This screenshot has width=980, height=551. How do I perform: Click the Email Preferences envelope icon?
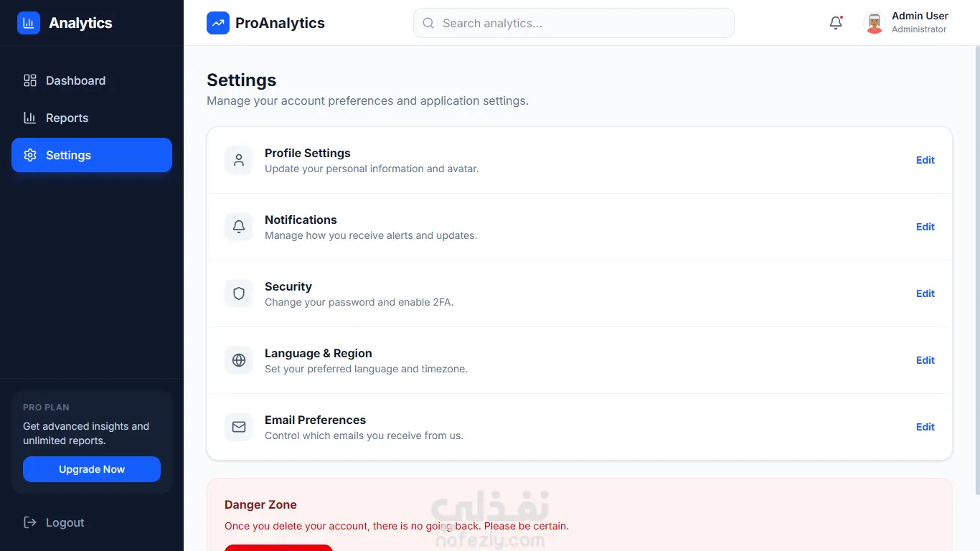239,427
